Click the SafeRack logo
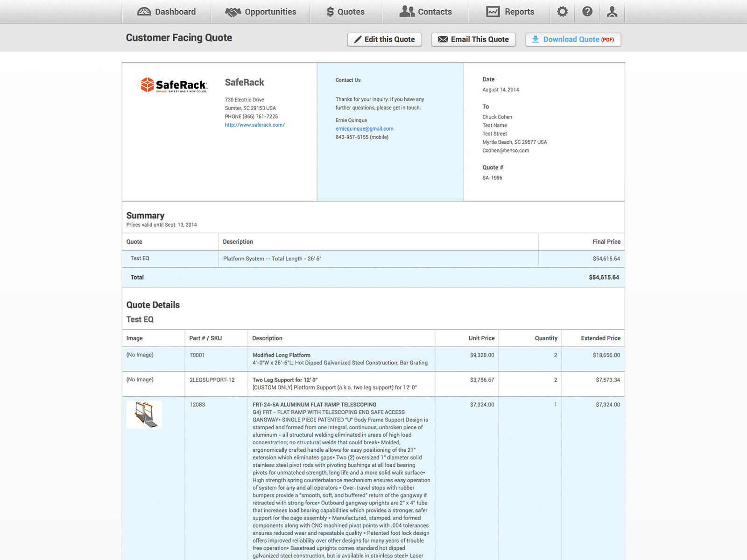This screenshot has width=747, height=560. (174, 85)
